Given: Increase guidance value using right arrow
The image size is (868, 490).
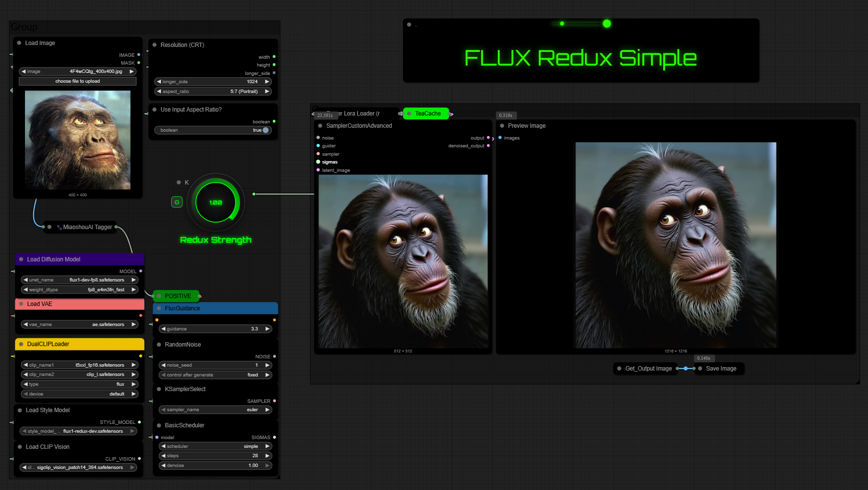Looking at the screenshot, I should click(x=267, y=329).
